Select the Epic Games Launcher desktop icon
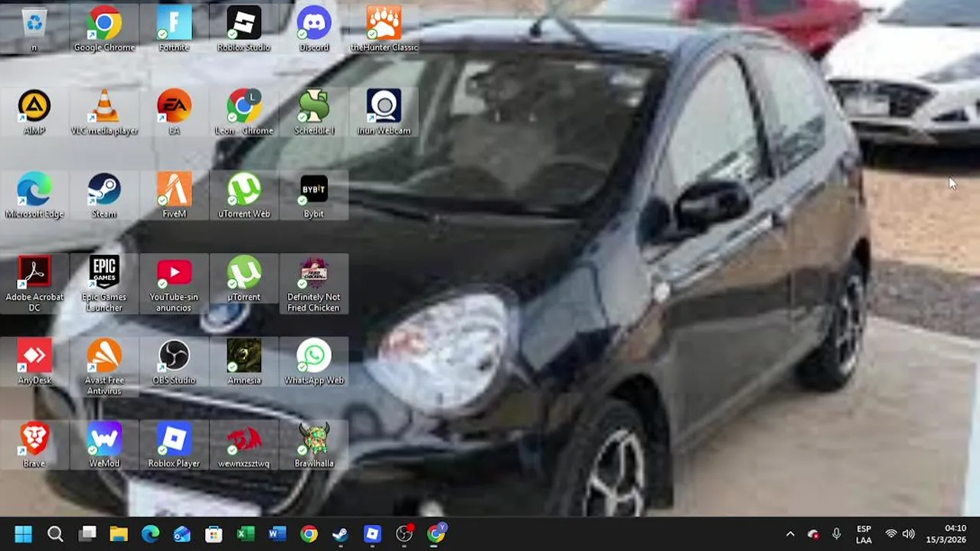Screen dimensions: 980x551 click(104, 284)
